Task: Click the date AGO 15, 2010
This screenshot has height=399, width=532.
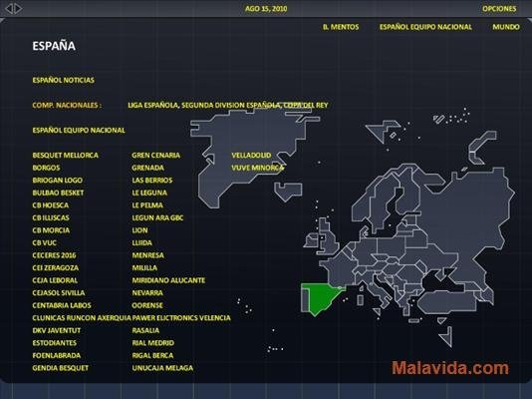Action: point(266,9)
